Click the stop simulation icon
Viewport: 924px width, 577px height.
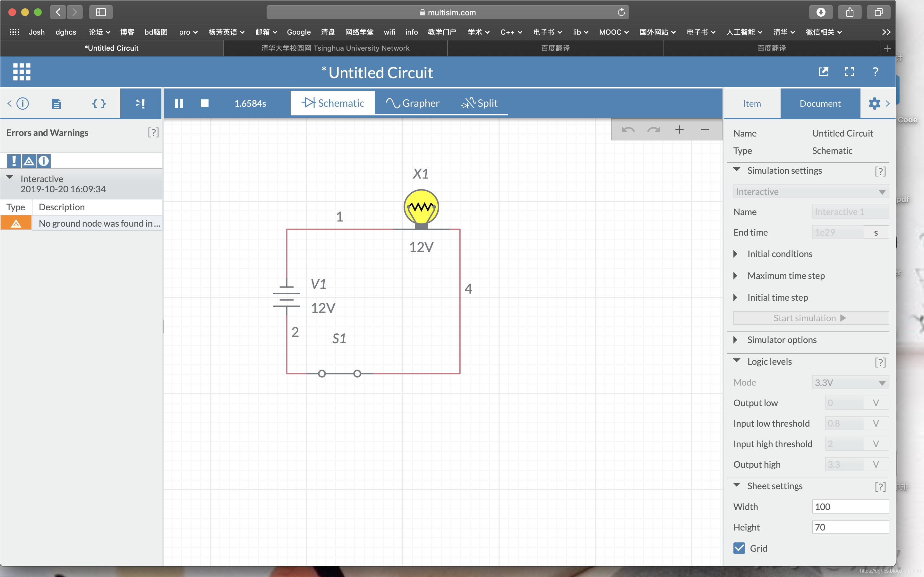coord(204,102)
